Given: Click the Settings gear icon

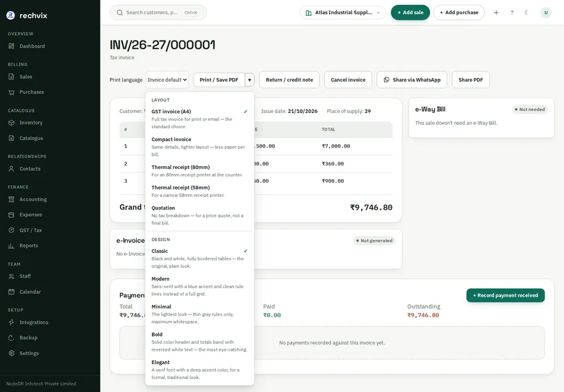Looking at the screenshot, I should 11,353.
